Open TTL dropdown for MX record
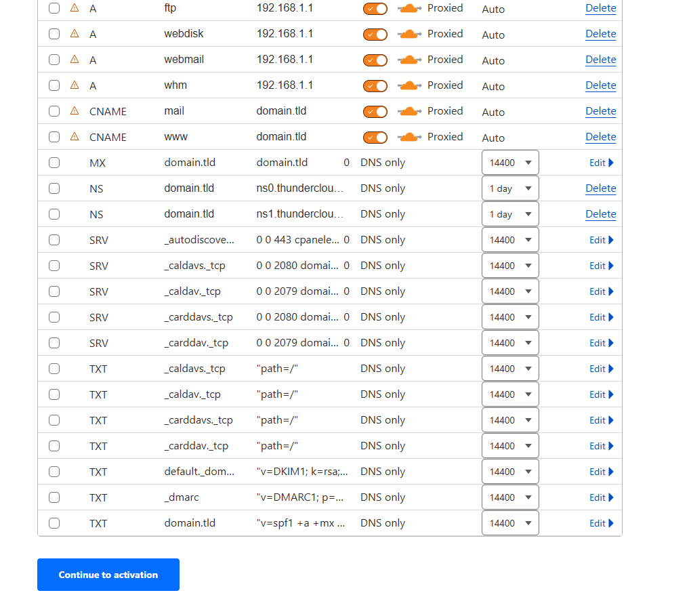This screenshot has width=691, height=616. tap(510, 163)
